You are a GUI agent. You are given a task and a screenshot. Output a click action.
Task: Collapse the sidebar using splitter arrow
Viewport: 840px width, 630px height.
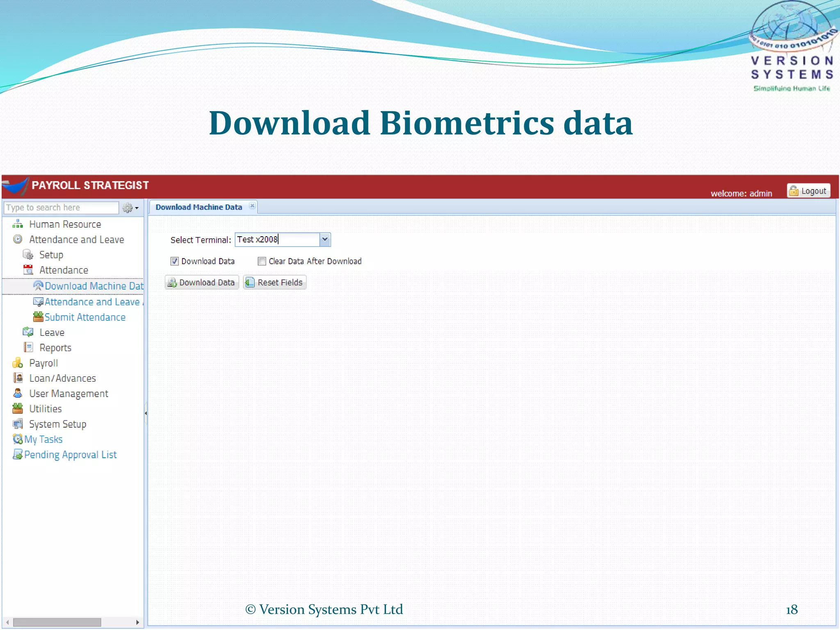pos(146,413)
